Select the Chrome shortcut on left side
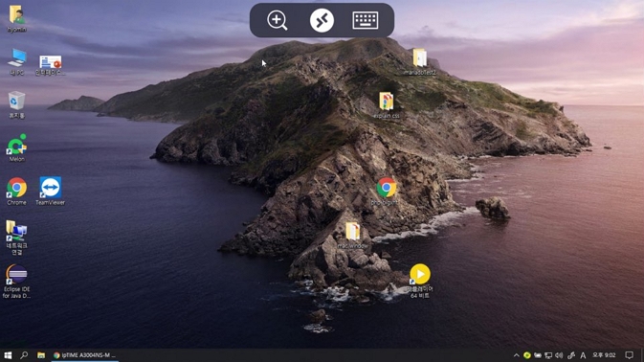This screenshot has height=362, width=644. [x=17, y=192]
